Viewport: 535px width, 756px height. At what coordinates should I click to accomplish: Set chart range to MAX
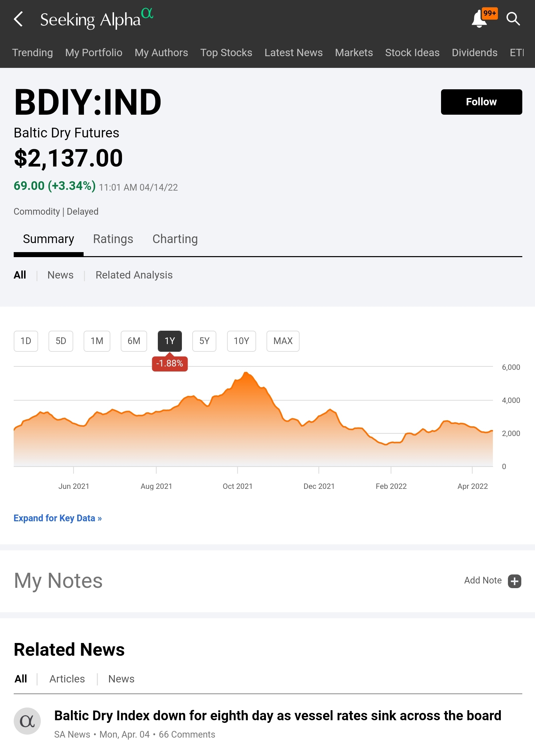tap(283, 341)
